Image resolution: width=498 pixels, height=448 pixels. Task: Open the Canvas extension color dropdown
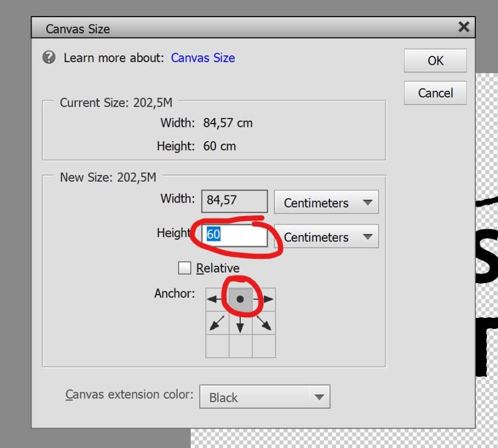(264, 397)
